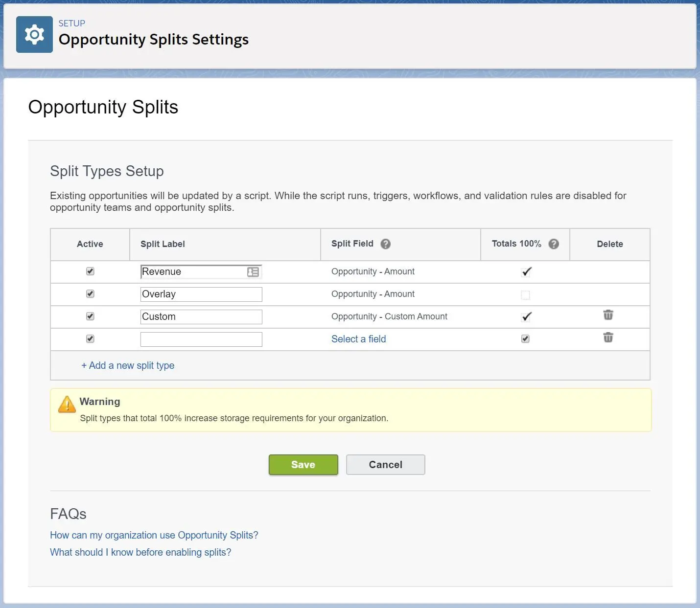This screenshot has width=700, height=608.
Task: Click Add a new split type
Action: point(128,365)
